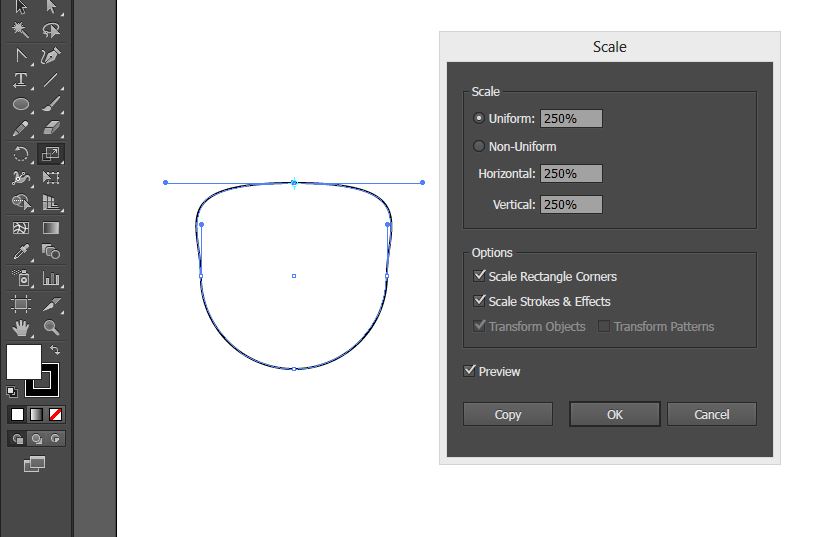Viewport: 831px width, 537px height.
Task: Select the Type tool
Action: pos(21,80)
